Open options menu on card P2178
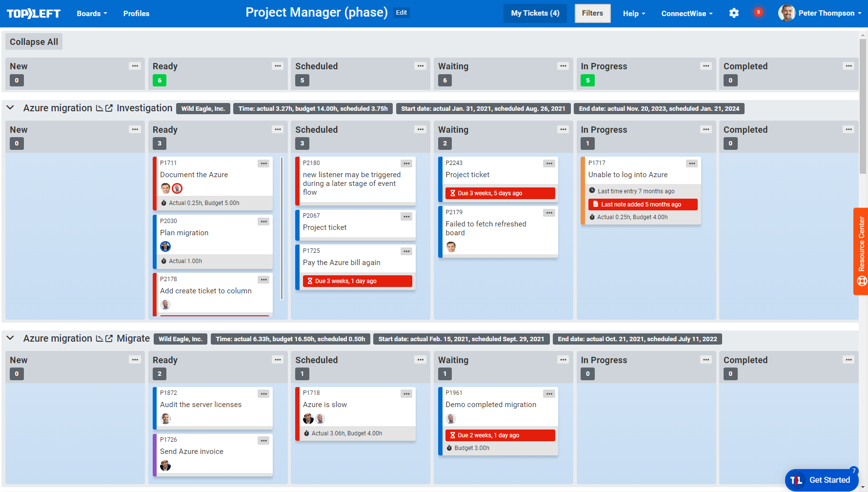Image resolution: width=868 pixels, height=492 pixels. coord(264,280)
